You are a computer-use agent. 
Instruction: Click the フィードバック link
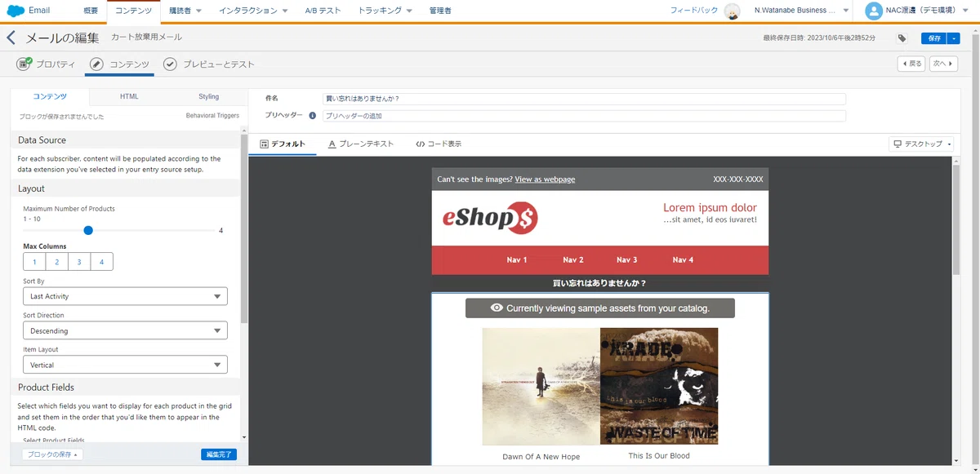coord(694,11)
